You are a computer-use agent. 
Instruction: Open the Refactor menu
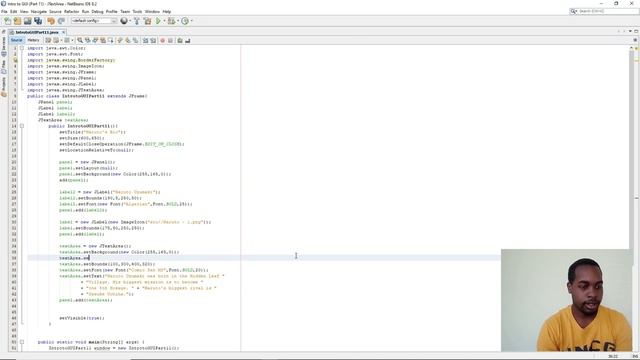coord(71,12)
